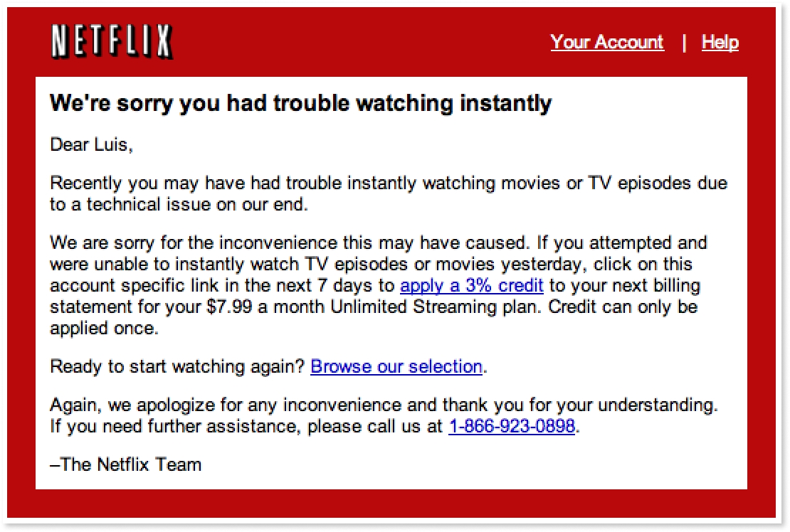Click the "We're sorry you had trouble" heading
790x532 pixels.
[x=300, y=104]
